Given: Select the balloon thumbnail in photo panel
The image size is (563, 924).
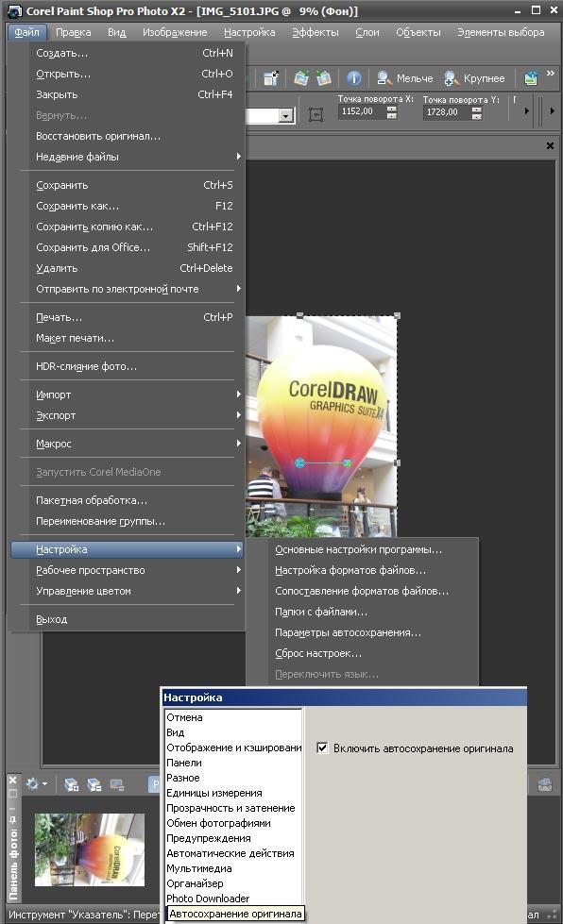Looking at the screenshot, I should tap(90, 849).
